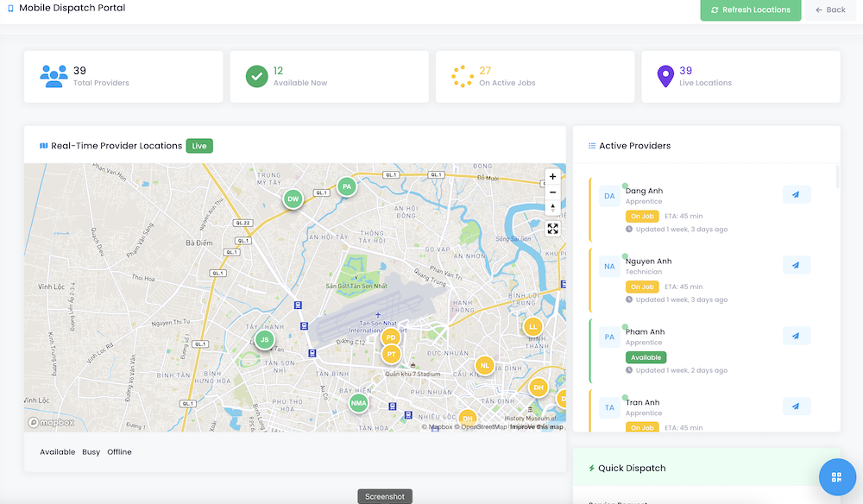
Task: Send dispatch to Pham Anh via plane icon
Action: 796,336
